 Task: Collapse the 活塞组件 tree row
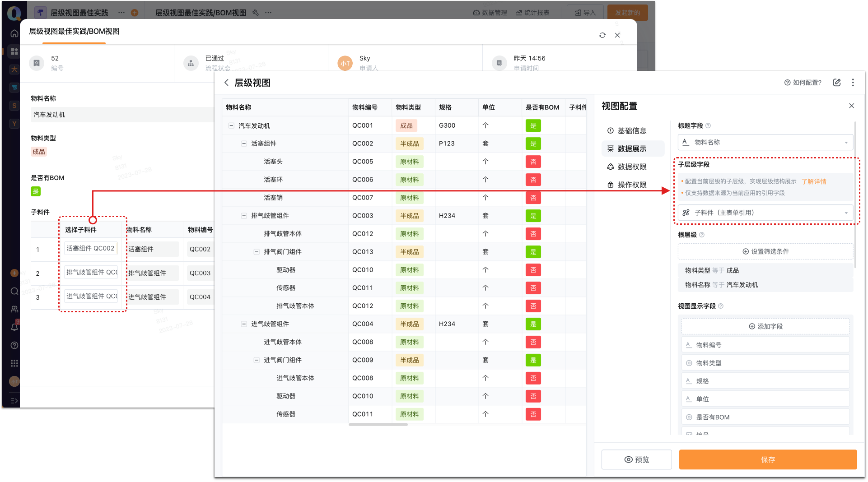coord(244,144)
